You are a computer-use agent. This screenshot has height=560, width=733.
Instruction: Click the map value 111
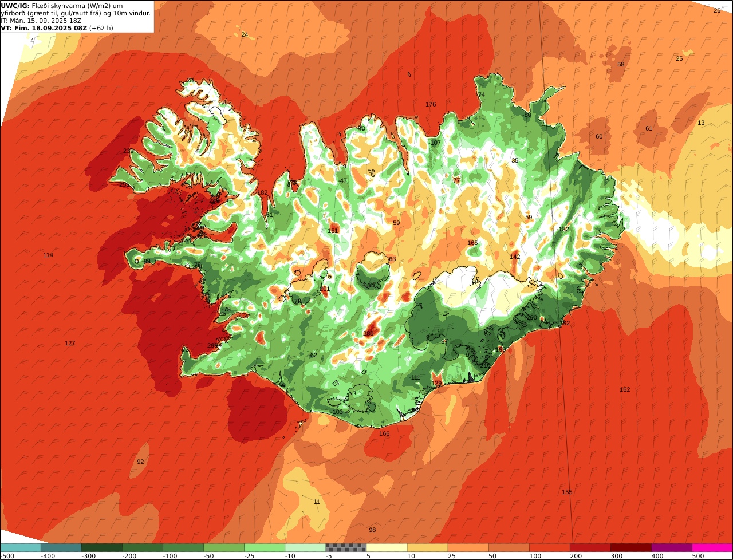(416, 377)
